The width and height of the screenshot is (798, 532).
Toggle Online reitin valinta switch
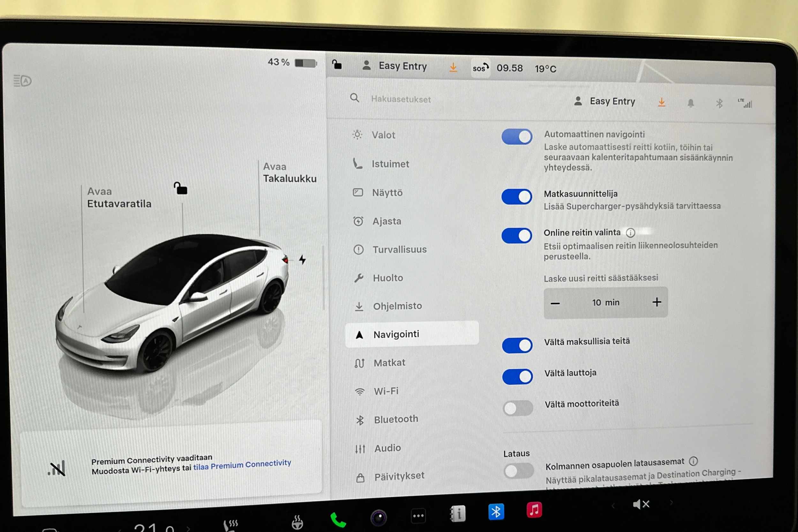517,236
